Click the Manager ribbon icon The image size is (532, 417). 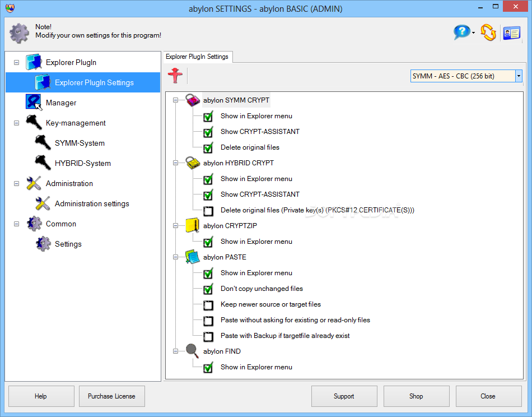[x=34, y=102]
